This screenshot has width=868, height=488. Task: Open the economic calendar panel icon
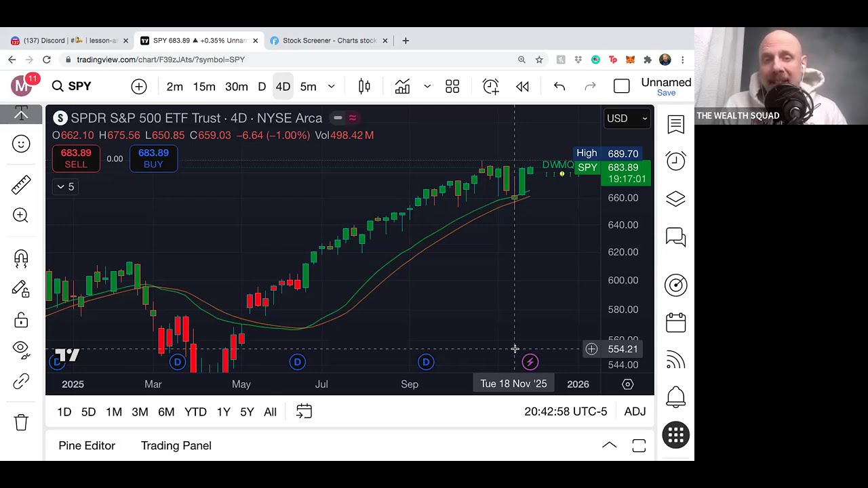pos(675,323)
